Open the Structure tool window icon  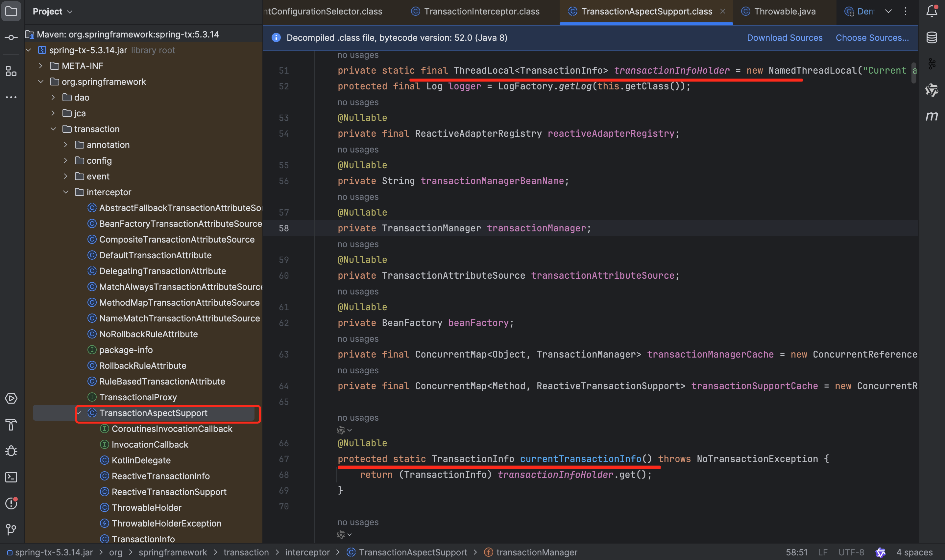[x=11, y=71]
